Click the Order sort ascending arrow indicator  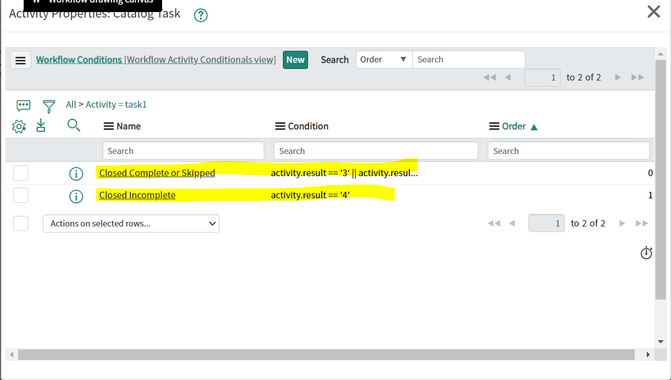(x=534, y=127)
